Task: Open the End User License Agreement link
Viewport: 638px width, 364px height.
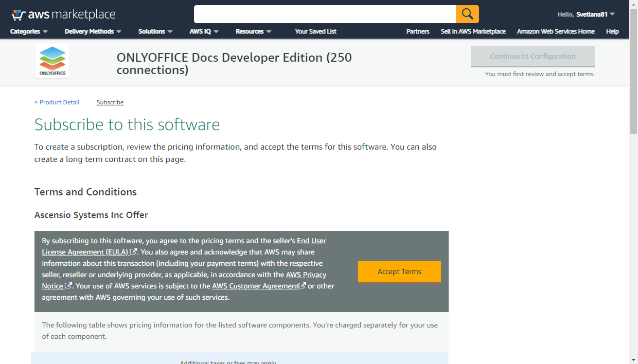Action: [311, 241]
